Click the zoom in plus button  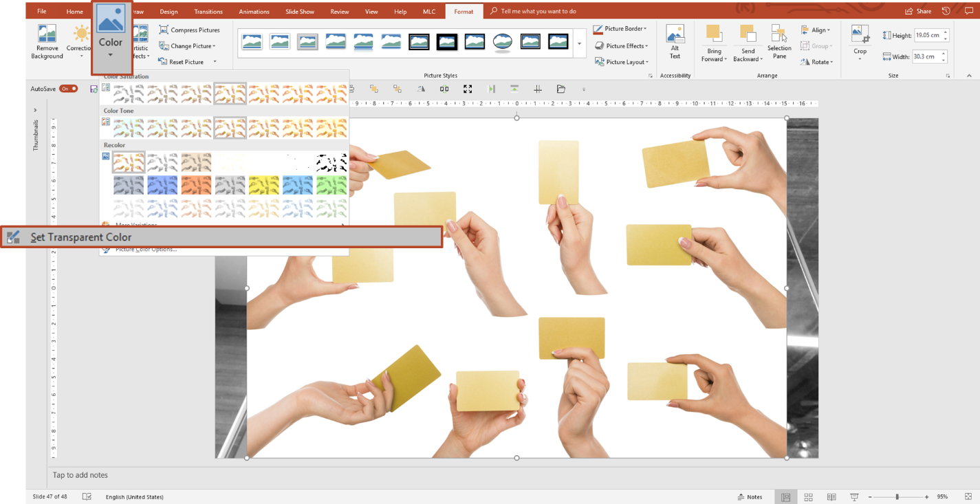(926, 496)
